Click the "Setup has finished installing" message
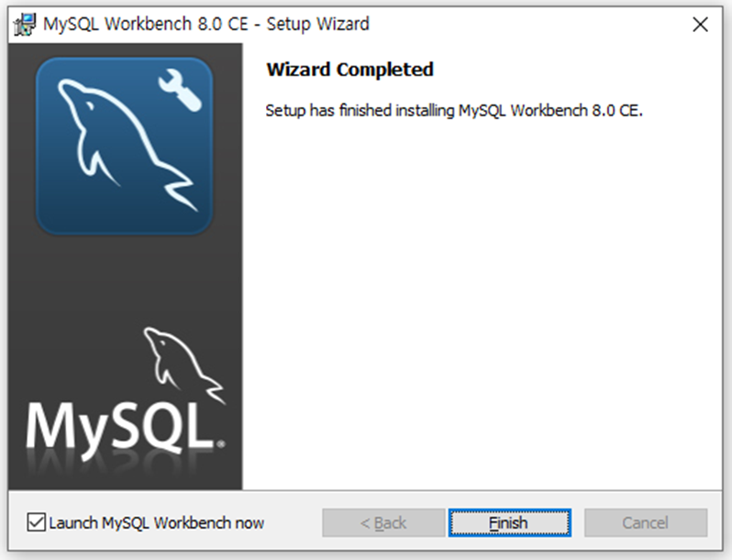 pos(454,111)
